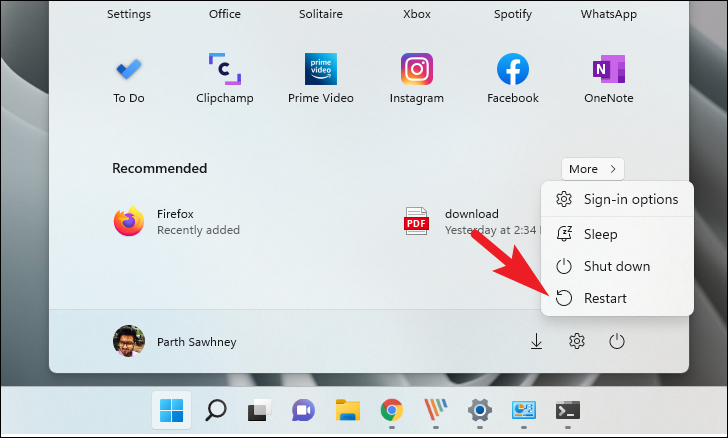
Task: Open Prime Video app
Action: pos(321,79)
